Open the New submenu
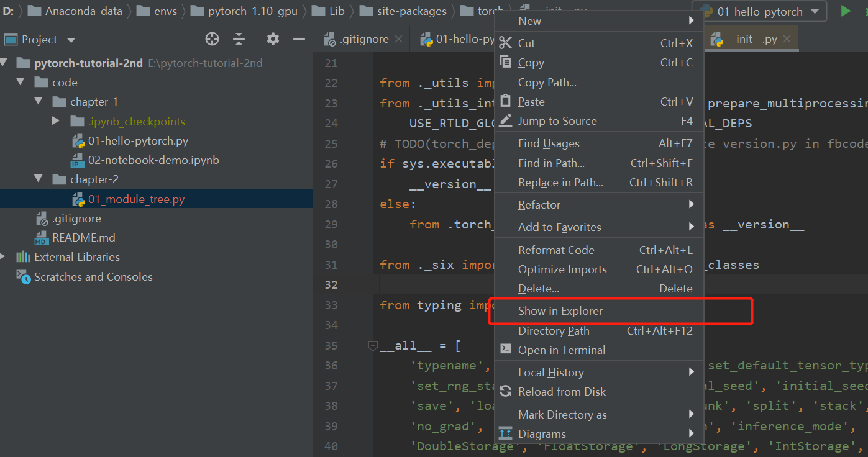Screen dimensions: 868x457 pyautogui.click(x=599, y=20)
